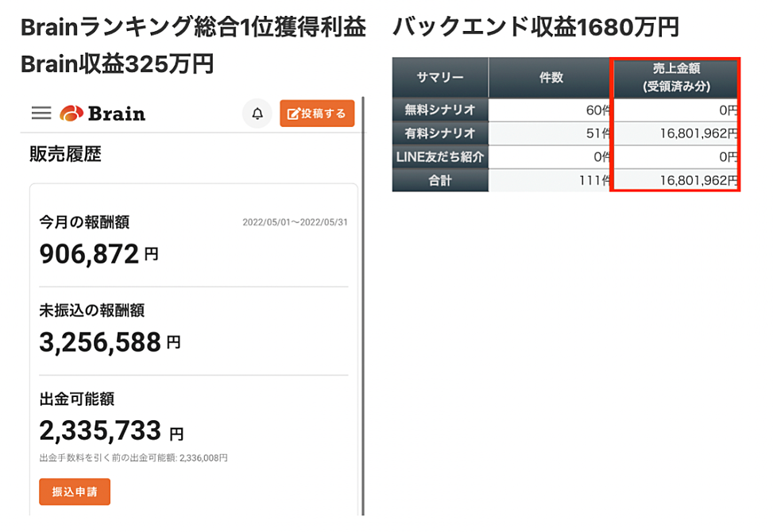
Task: Click the 3,256,588 円 unpaid reward amount
Action: 110,342
